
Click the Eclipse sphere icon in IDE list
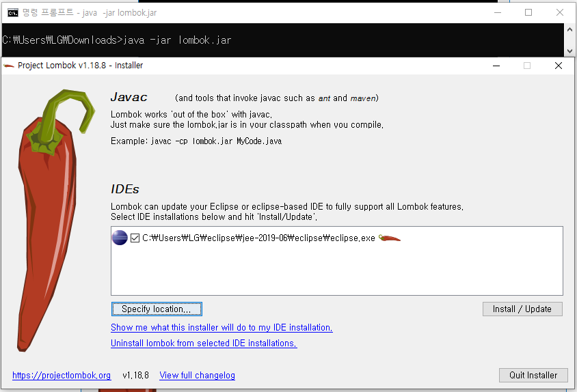120,238
